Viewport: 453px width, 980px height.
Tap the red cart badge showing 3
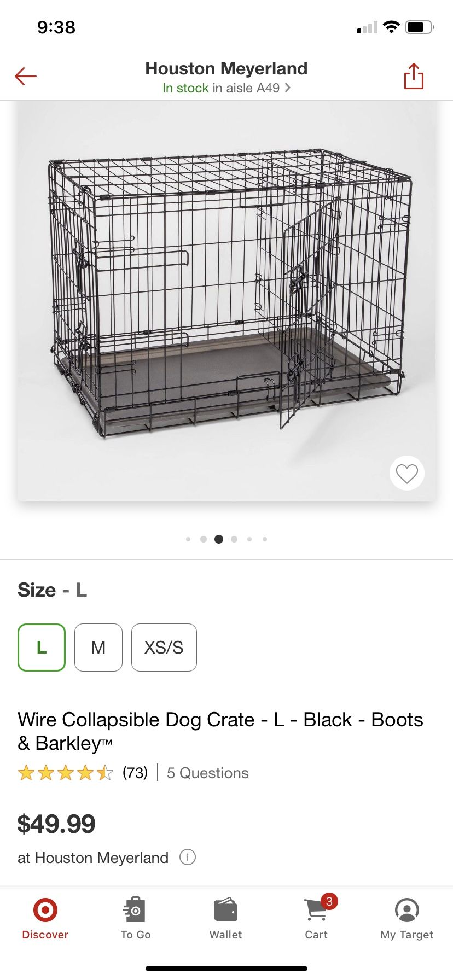(x=329, y=901)
